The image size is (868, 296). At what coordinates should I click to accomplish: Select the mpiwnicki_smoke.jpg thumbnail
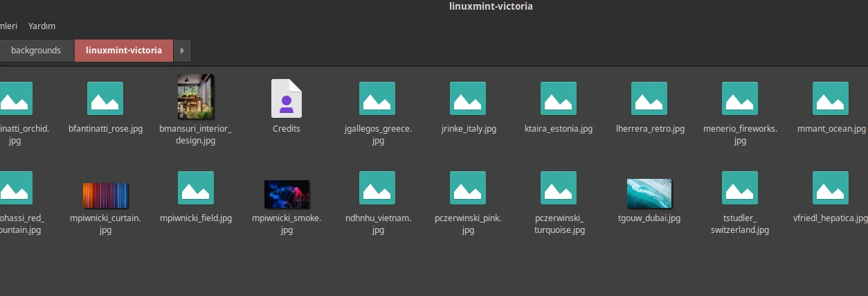click(x=287, y=195)
